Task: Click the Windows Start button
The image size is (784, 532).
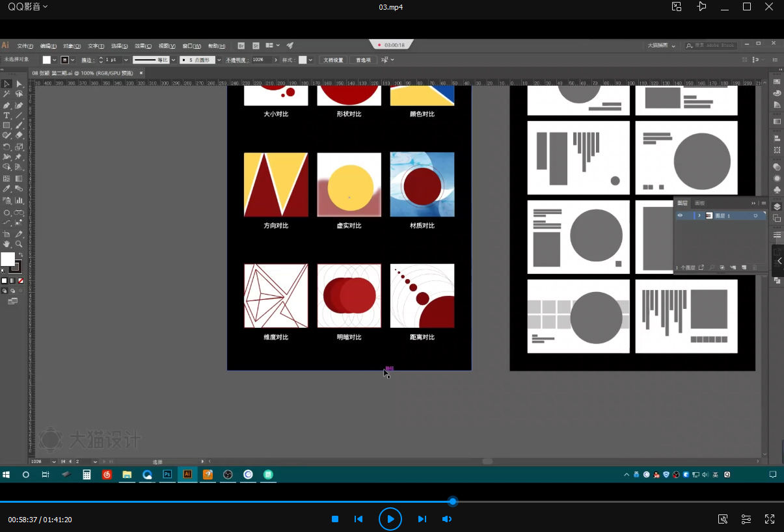Action: pyautogui.click(x=7, y=475)
